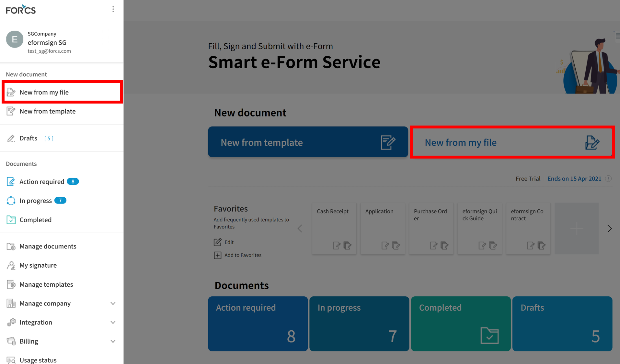This screenshot has width=620, height=364.
Task: Click create-document icon on Purchase Order card
Action: pos(434,246)
